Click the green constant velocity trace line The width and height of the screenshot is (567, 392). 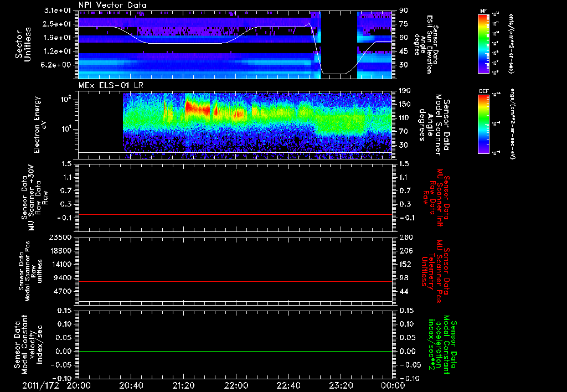[x=235, y=351]
